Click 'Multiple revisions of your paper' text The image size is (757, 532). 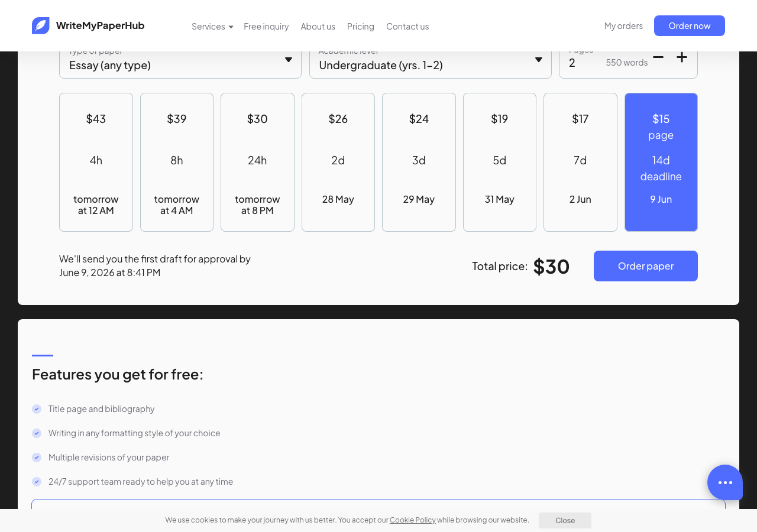pyautogui.click(x=109, y=457)
